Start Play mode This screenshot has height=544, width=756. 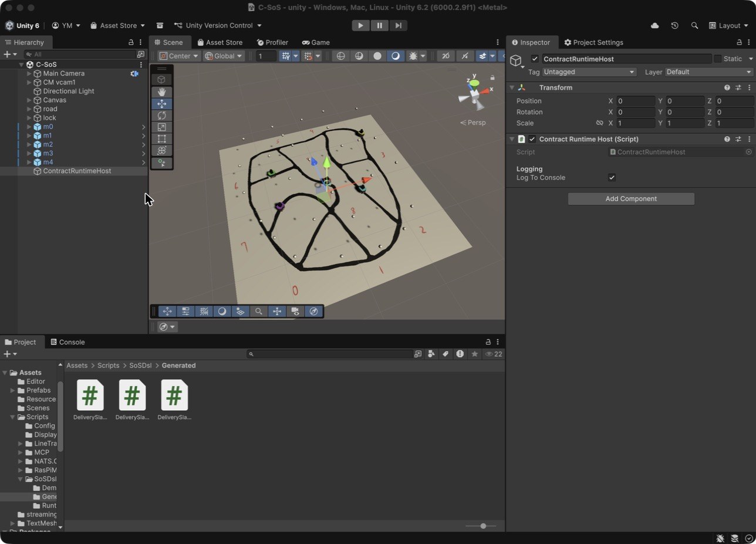tap(360, 25)
